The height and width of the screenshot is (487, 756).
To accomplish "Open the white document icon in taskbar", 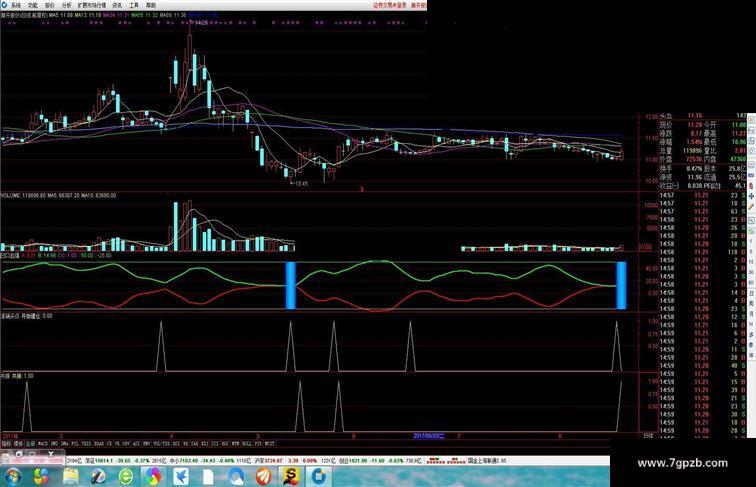I will pos(208,477).
